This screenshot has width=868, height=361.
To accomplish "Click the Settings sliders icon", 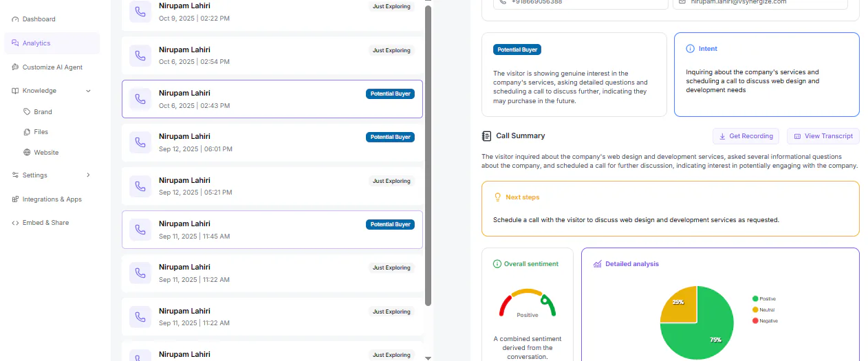I will click(15, 175).
